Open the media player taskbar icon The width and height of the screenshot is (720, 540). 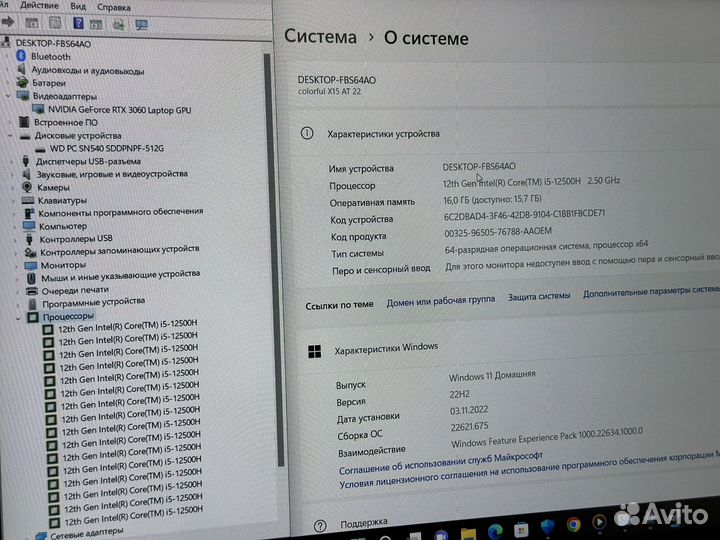pos(599,521)
